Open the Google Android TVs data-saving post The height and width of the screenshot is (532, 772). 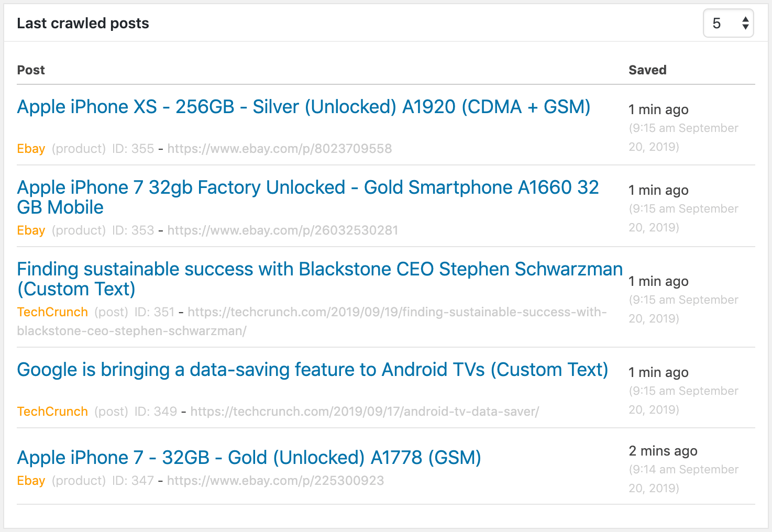click(x=312, y=370)
